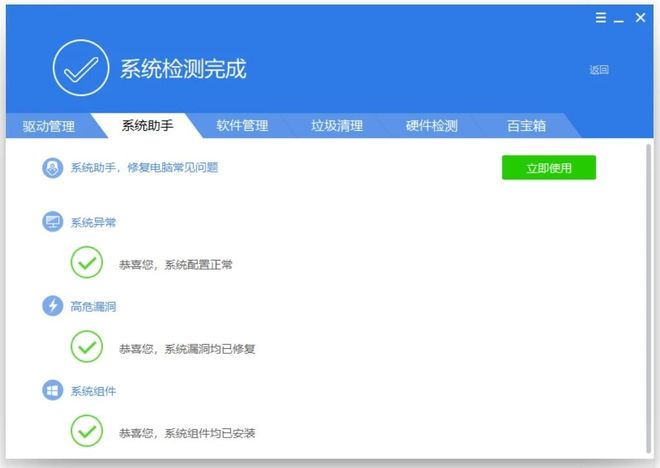Click the green 立即使用 button
This screenshot has width=660, height=468.
point(549,168)
